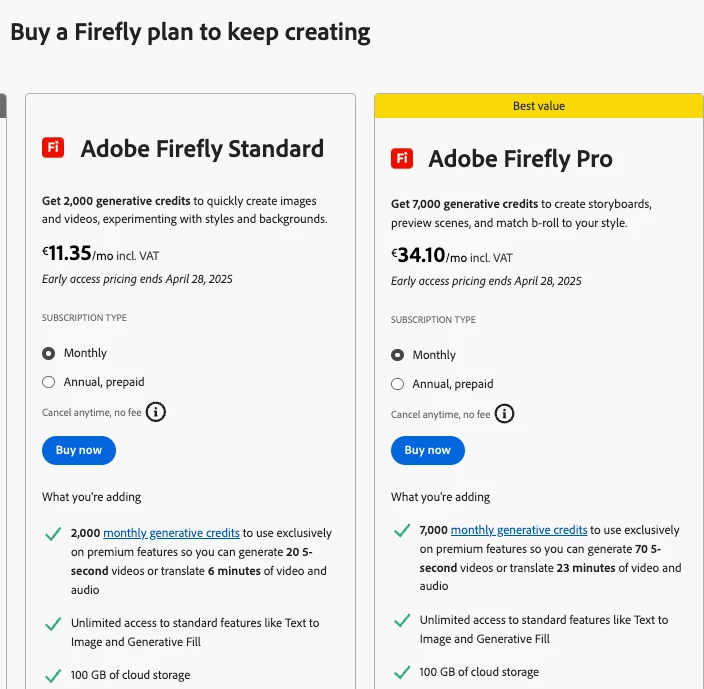The width and height of the screenshot is (704, 689).
Task: Open monthly generative credits link in Pro
Action: tap(519, 530)
